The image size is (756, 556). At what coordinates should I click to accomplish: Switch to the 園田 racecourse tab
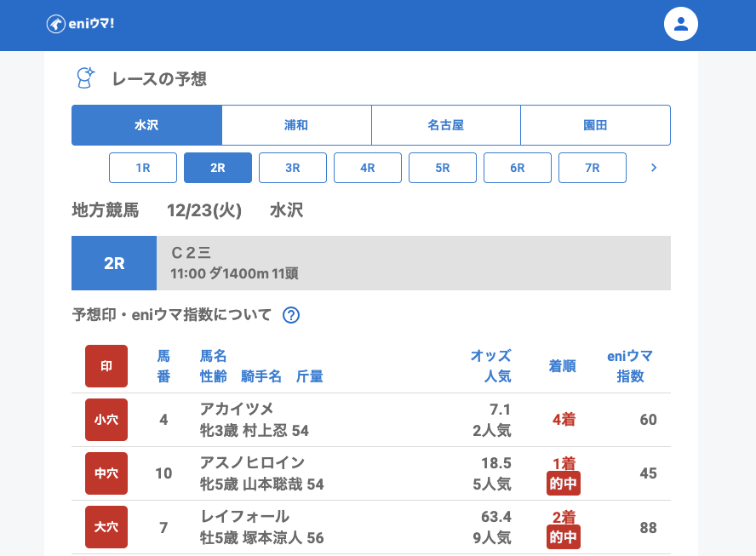[x=595, y=125]
